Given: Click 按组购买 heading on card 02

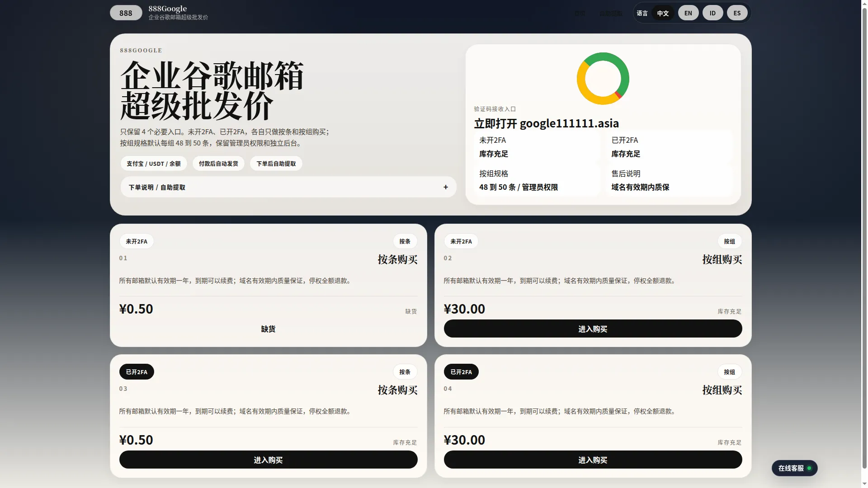Looking at the screenshot, I should coord(722,259).
